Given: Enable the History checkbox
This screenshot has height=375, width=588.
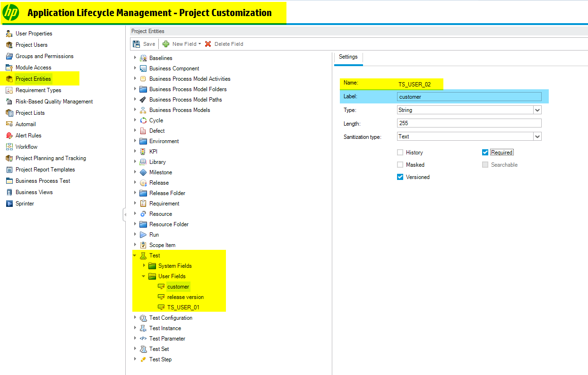Looking at the screenshot, I should (x=399, y=152).
